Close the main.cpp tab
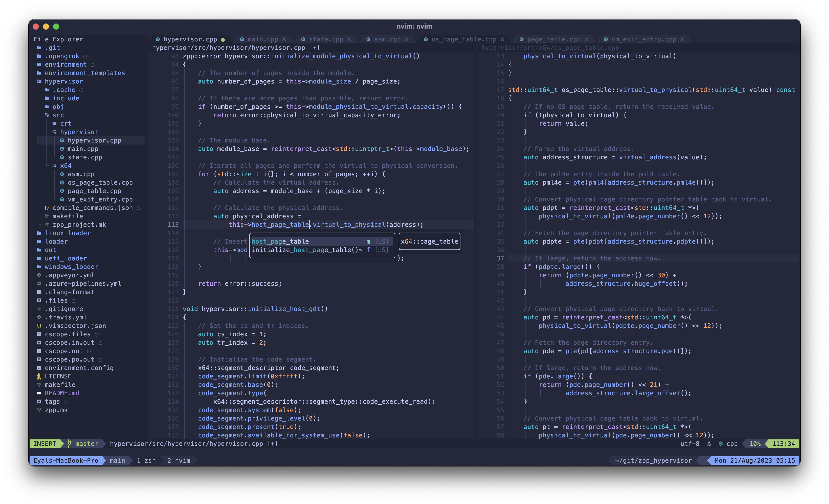Image resolution: width=829 pixels, height=504 pixels. (284, 39)
